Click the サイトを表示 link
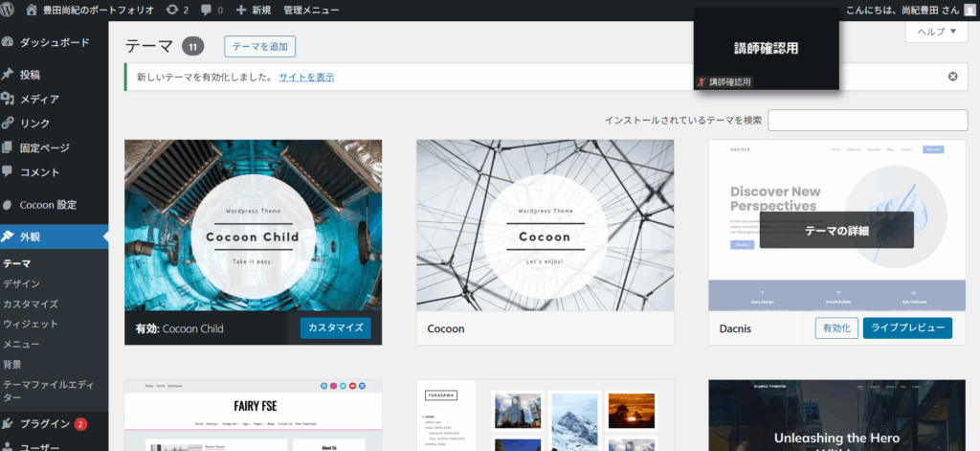The height and width of the screenshot is (451, 980). click(x=306, y=77)
